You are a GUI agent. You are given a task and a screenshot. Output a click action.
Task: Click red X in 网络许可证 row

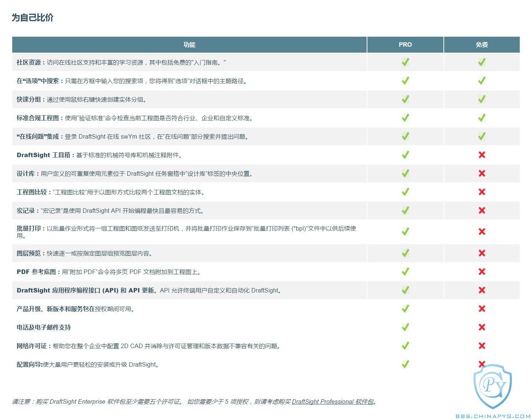click(x=482, y=345)
